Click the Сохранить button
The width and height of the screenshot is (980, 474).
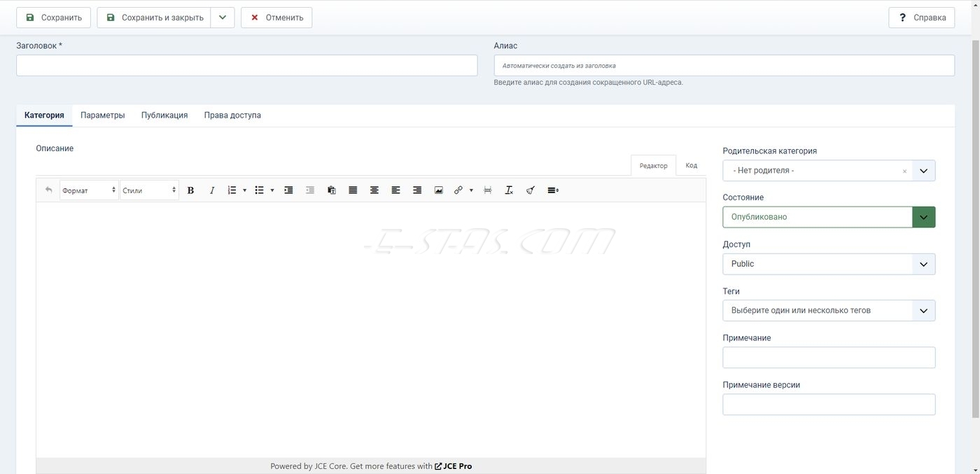click(x=53, y=18)
